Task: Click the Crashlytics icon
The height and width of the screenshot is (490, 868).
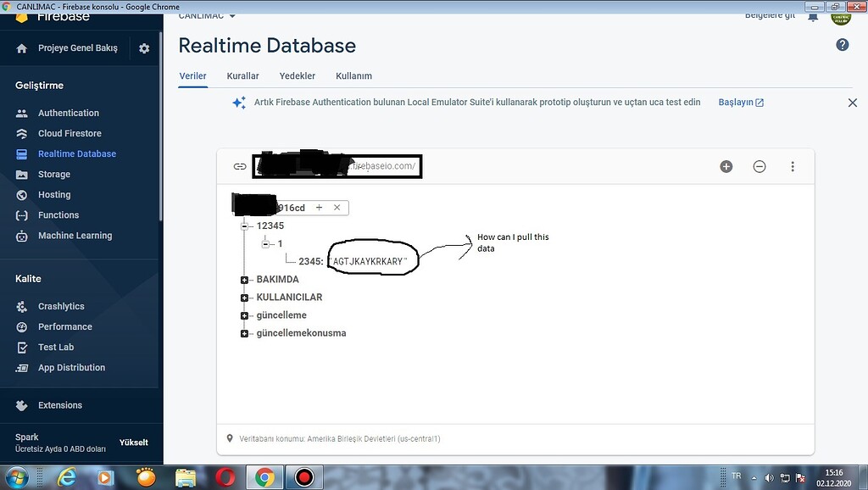Action: coord(21,306)
